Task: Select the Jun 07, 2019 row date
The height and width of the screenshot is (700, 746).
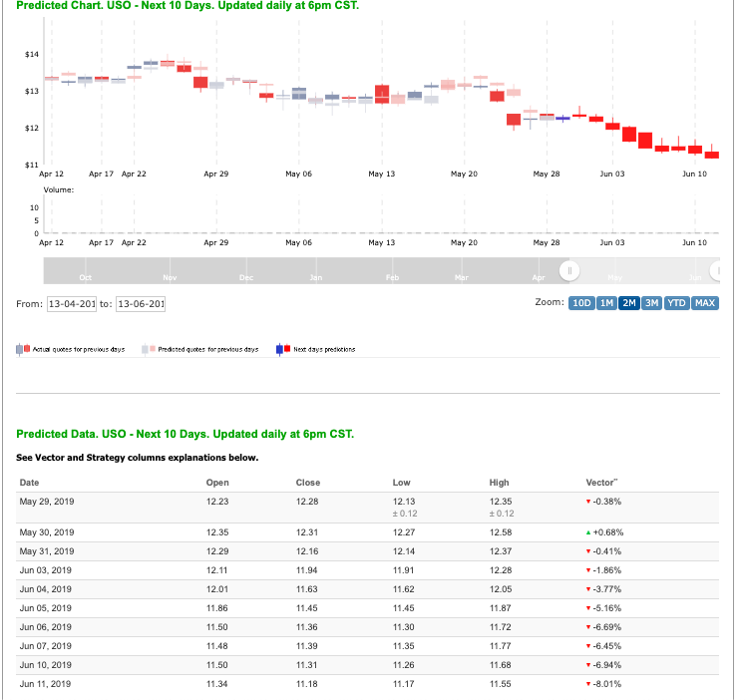Action: [x=45, y=646]
